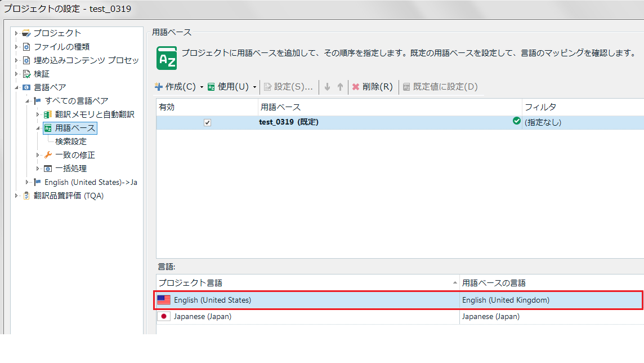Click the US flag icon in language list
This screenshot has height=363, width=644.
click(x=164, y=300)
